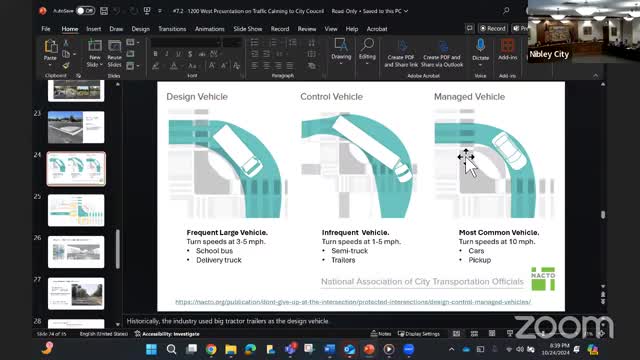Open the Section dropdown
The height and width of the screenshot is (360, 640).
pyautogui.click(x=133, y=65)
